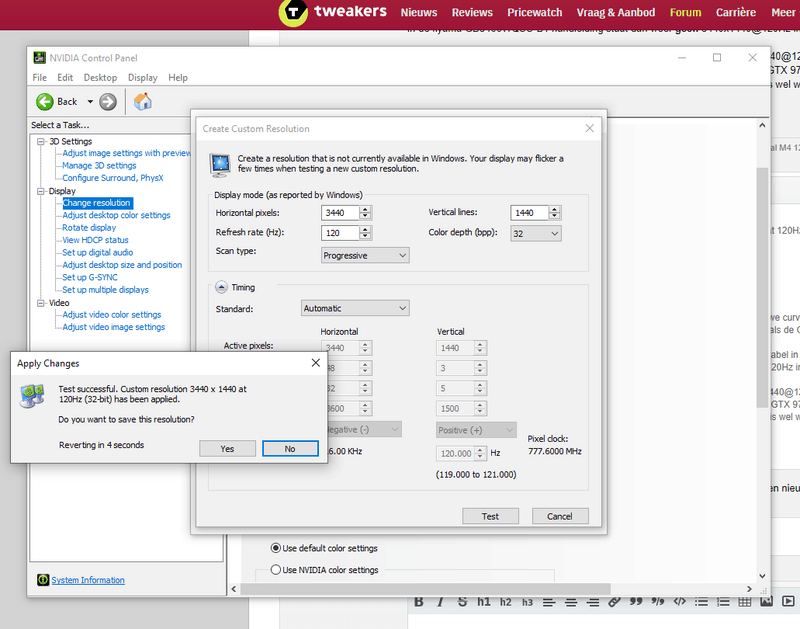Apply h2 heading in forum editor
This screenshot has height=629, width=800.
click(x=506, y=602)
